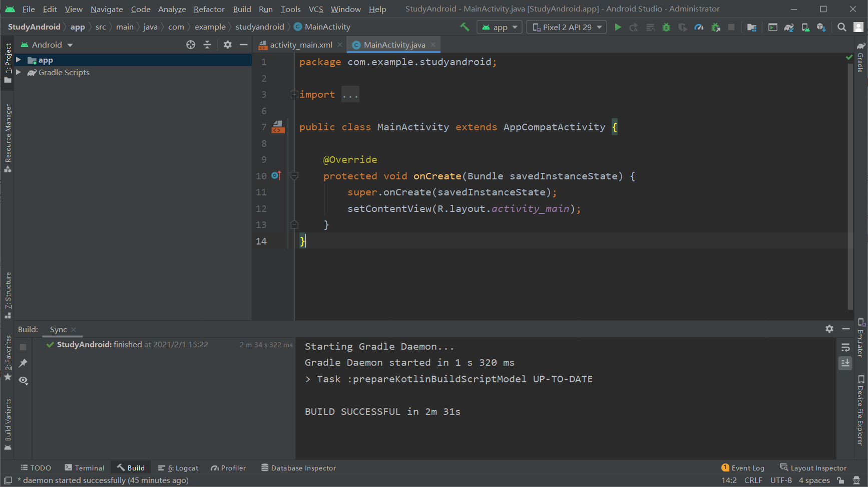868x487 pixels.
Task: Click the Search Everywhere magnifier
Action: [842, 27]
